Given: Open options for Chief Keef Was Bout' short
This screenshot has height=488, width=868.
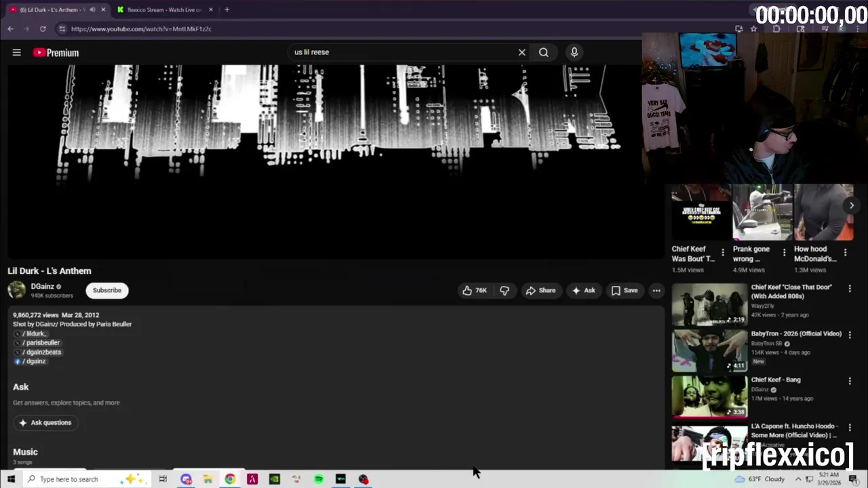Looking at the screenshot, I should pos(723,252).
